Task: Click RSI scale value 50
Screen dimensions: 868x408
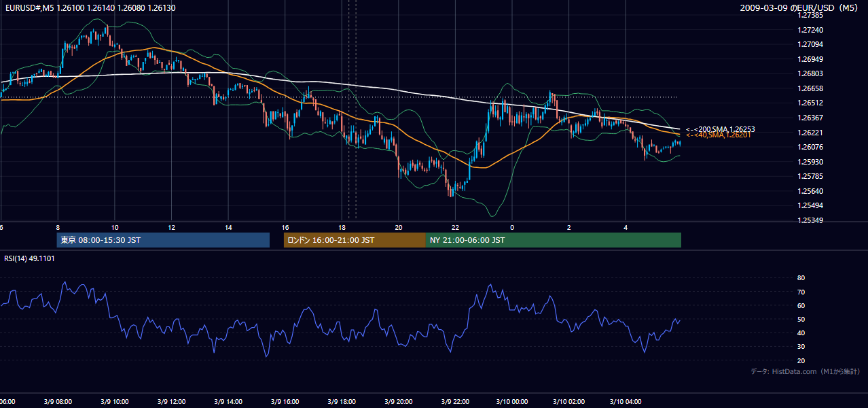Action: click(x=801, y=319)
